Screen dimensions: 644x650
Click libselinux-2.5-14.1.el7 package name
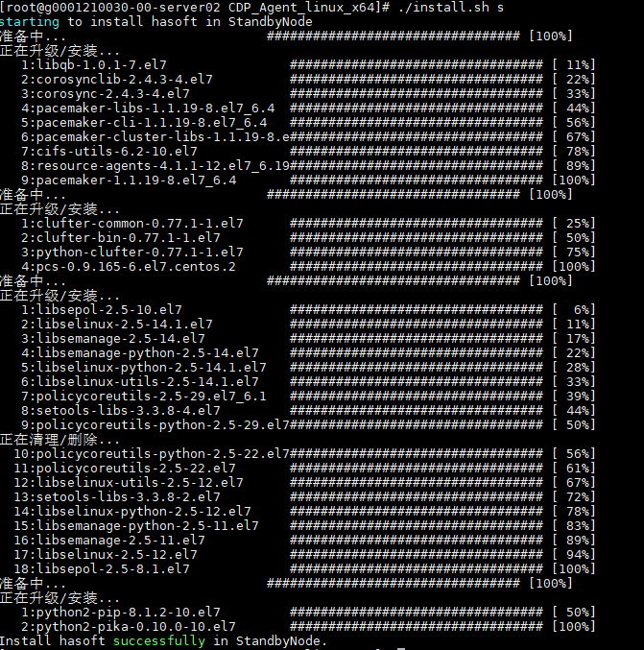click(125, 325)
